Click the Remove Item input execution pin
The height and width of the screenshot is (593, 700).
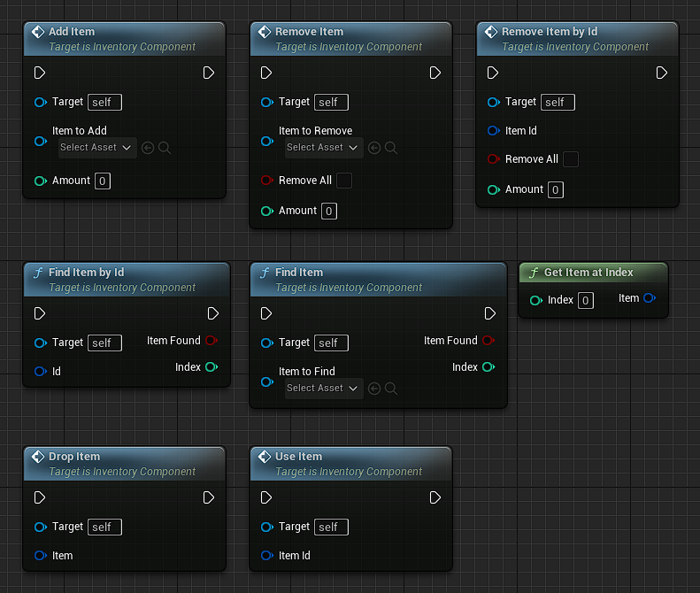tap(266, 73)
